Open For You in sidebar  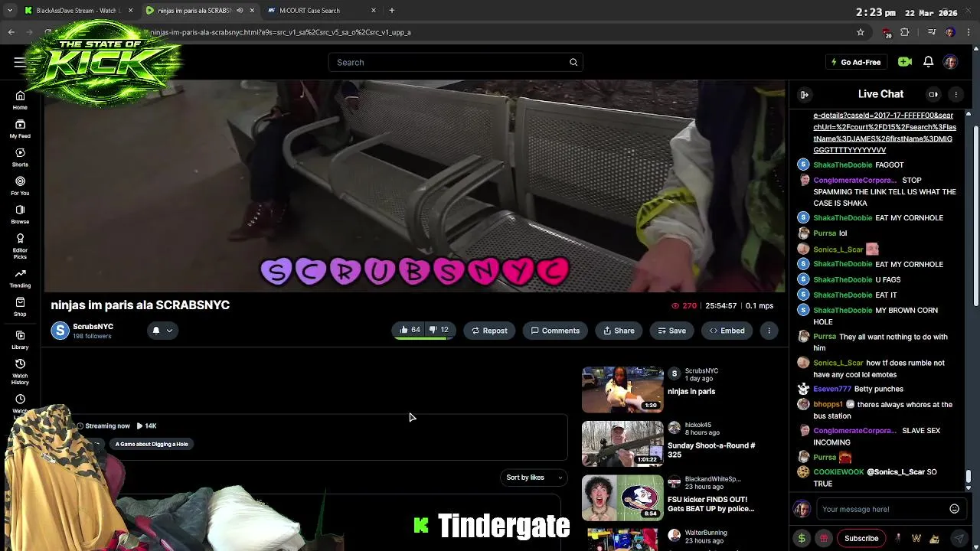point(20,186)
